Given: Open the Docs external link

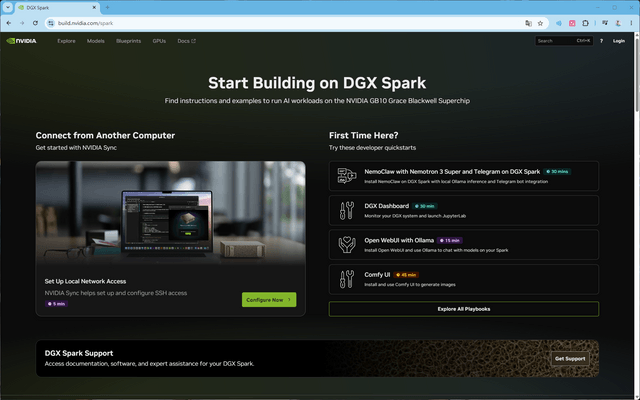Looking at the screenshot, I should coord(187,41).
